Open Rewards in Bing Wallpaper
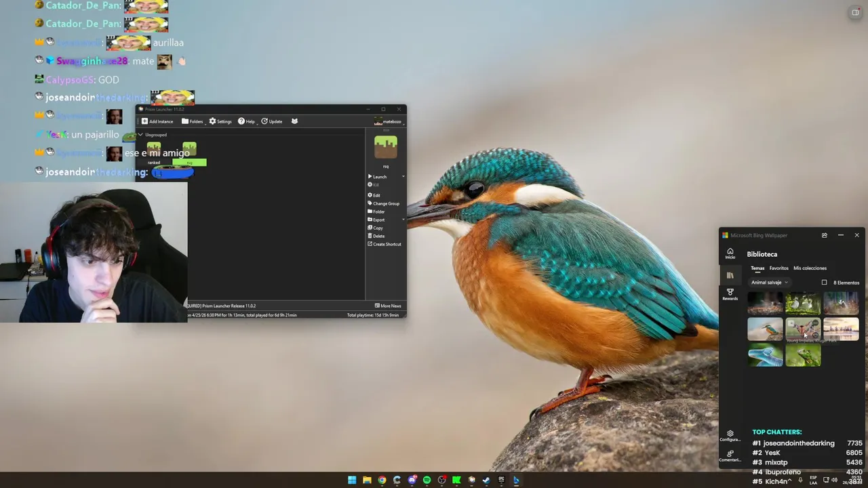 (730, 295)
